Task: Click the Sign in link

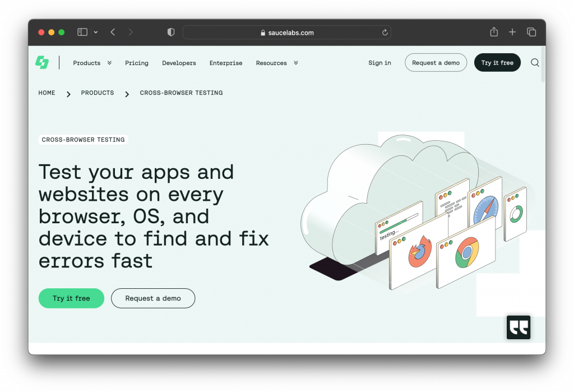Action: click(379, 63)
